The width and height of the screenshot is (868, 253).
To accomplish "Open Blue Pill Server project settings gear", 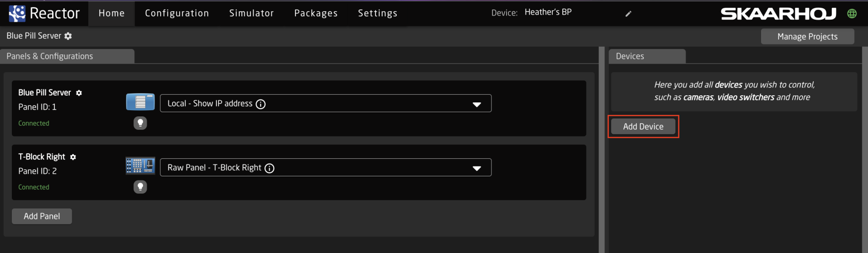I will pyautogui.click(x=68, y=36).
